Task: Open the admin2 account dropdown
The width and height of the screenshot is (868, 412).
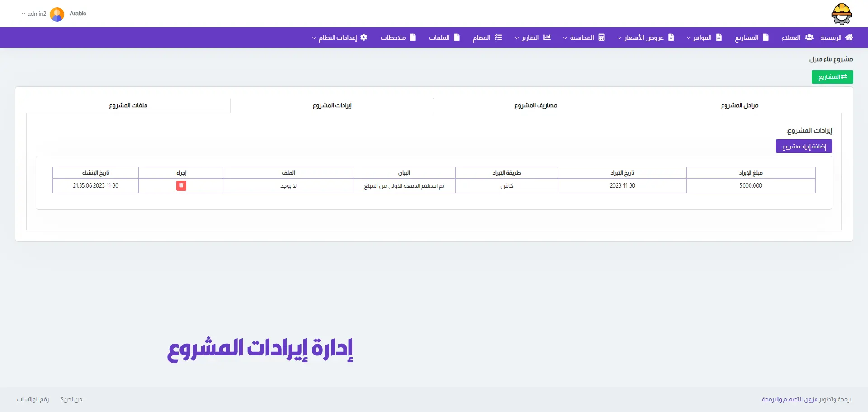Action: pos(34,14)
